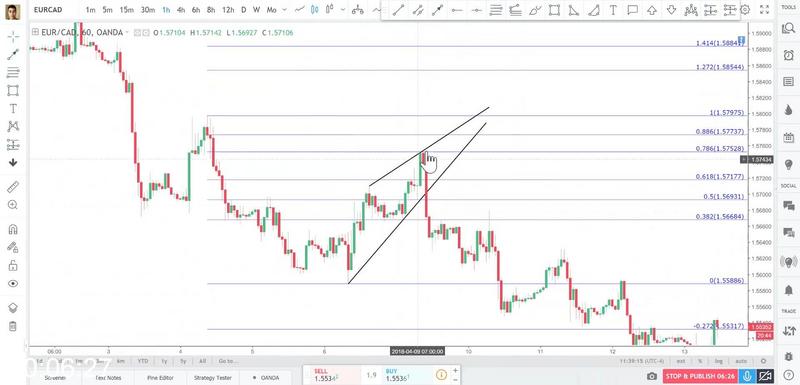
Task: Select the geometric shapes tool in left sidebar
Action: pyautogui.click(x=13, y=90)
